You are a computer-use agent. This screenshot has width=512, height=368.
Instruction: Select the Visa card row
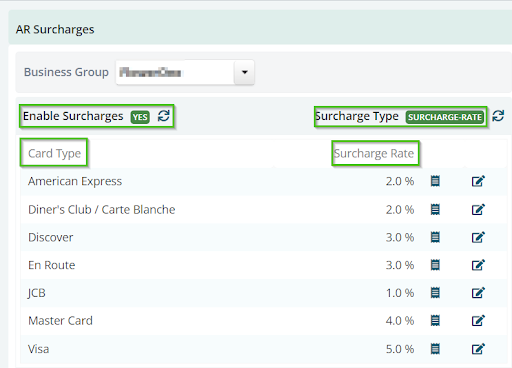[x=263, y=349]
